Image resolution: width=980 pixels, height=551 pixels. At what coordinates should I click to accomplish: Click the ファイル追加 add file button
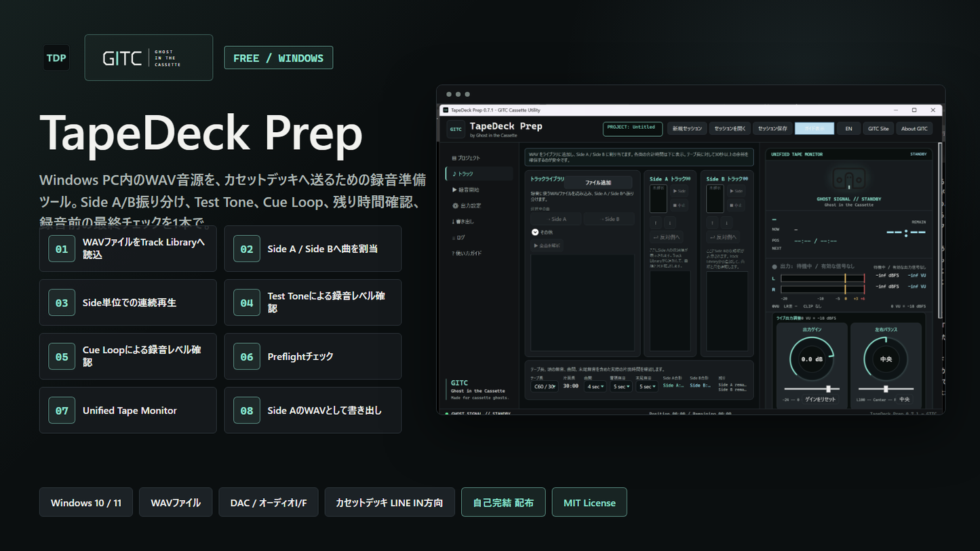[x=598, y=183]
